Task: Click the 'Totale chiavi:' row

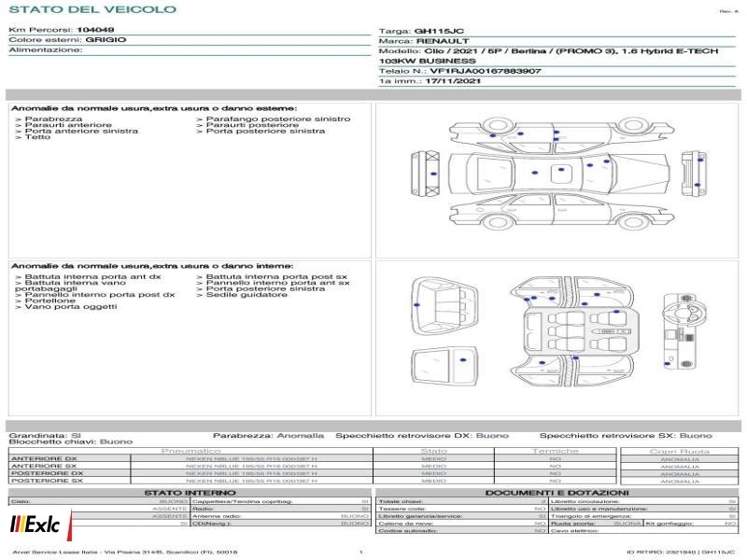Action: pos(461,501)
